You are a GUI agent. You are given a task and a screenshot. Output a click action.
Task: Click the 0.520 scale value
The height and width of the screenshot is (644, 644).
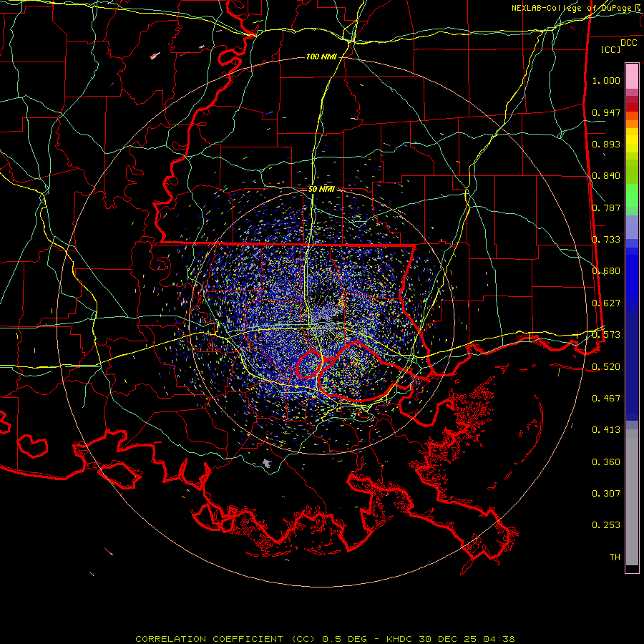[x=606, y=367]
